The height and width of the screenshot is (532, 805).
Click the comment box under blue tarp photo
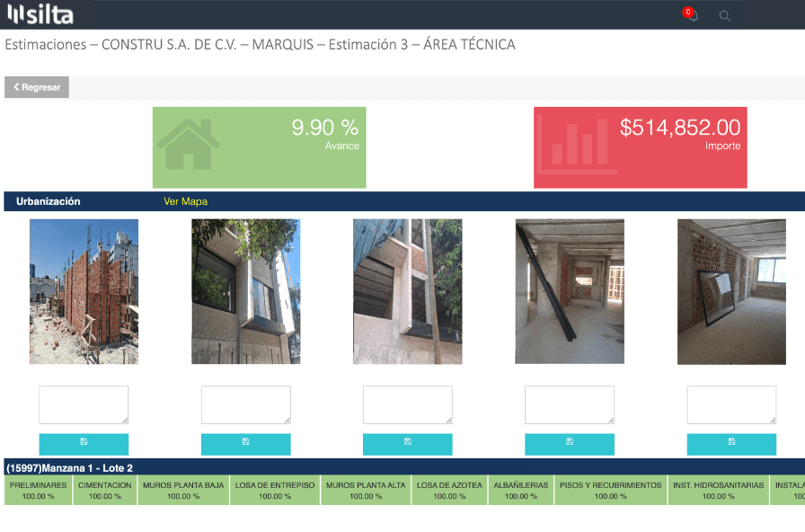pyautogui.click(x=408, y=404)
